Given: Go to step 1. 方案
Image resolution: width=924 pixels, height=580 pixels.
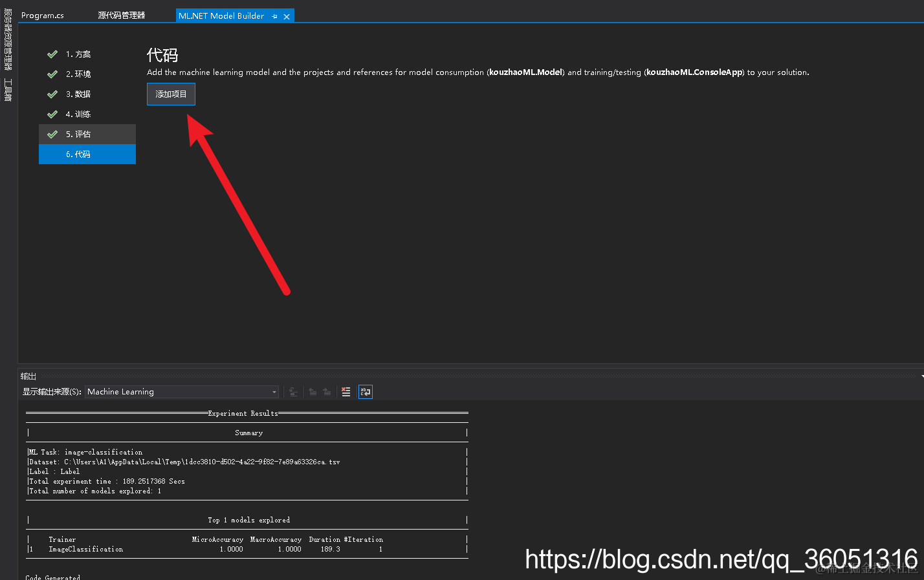Looking at the screenshot, I should [x=87, y=54].
